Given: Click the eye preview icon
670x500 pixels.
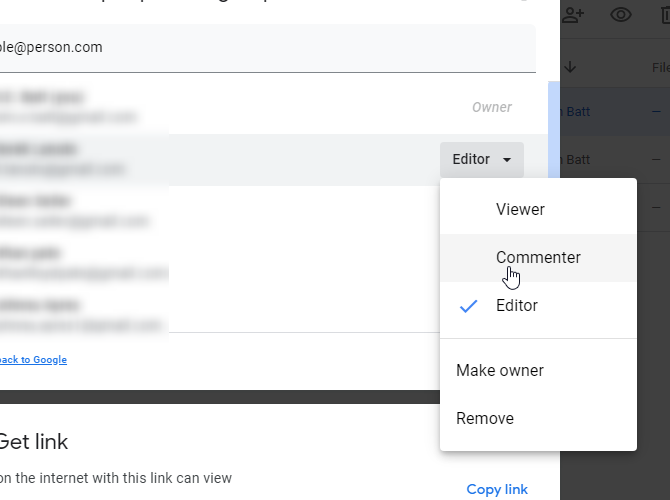Looking at the screenshot, I should 621,15.
